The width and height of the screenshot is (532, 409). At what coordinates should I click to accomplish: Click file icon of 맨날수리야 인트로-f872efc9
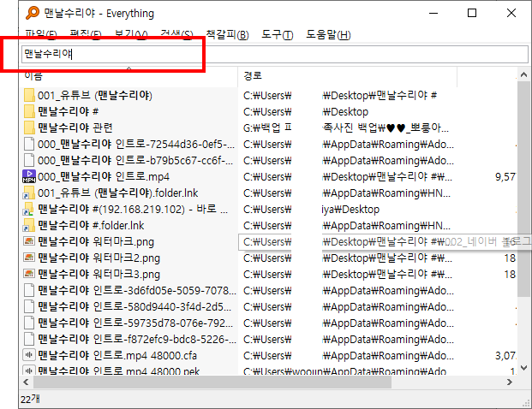tap(29, 339)
